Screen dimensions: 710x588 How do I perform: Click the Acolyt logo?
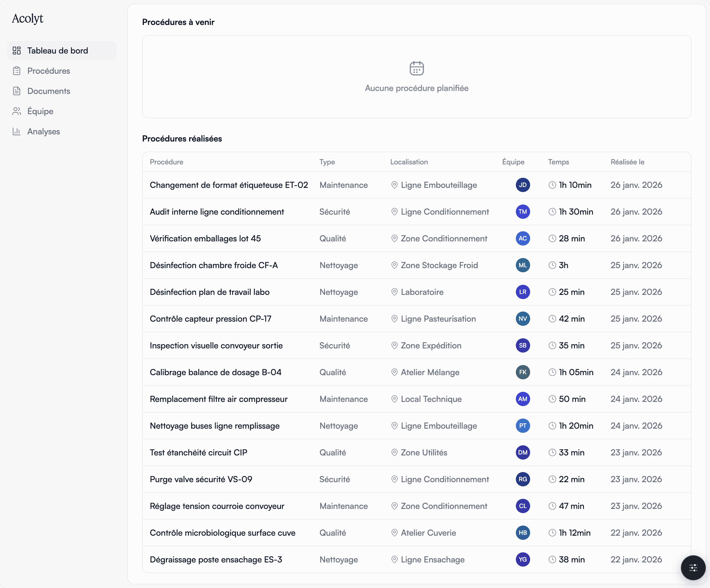28,19
